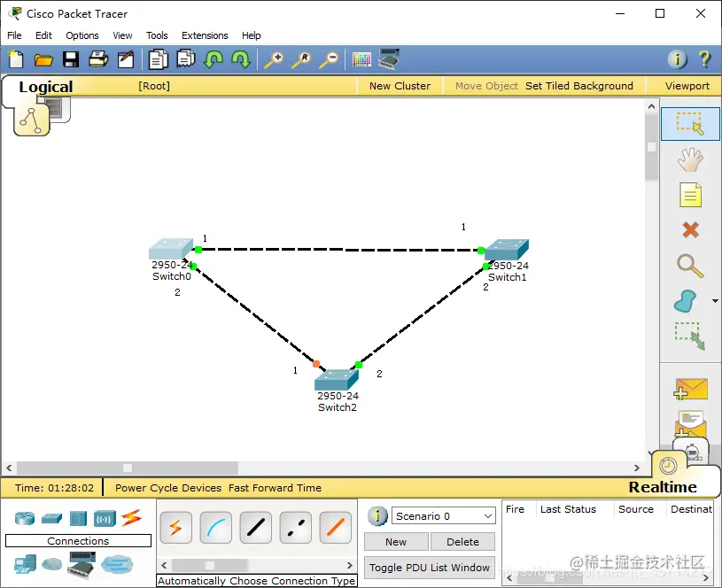Click the Hubs device category icon

coord(78,518)
